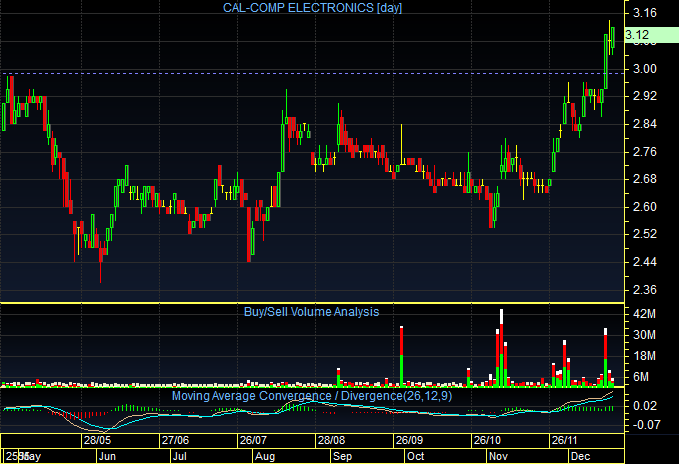Select the 2.44 price axis value
Viewport: 679px width, 464px height.
pyautogui.click(x=645, y=262)
